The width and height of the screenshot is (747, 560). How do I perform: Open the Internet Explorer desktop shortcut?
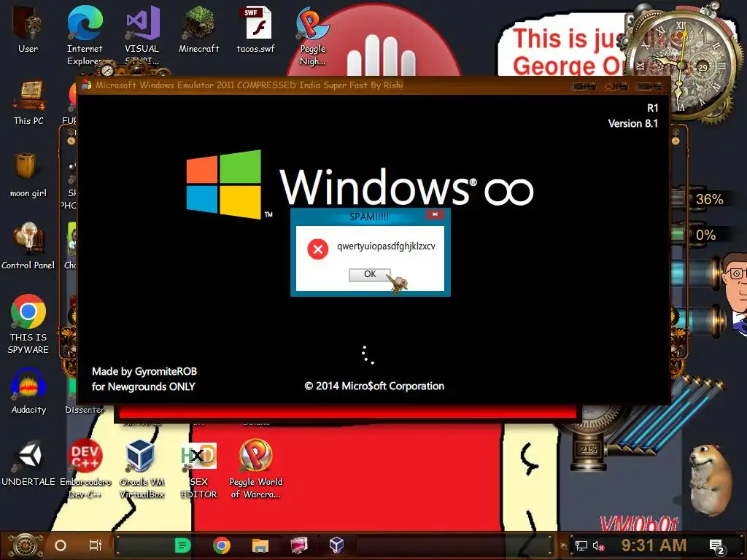point(85,35)
